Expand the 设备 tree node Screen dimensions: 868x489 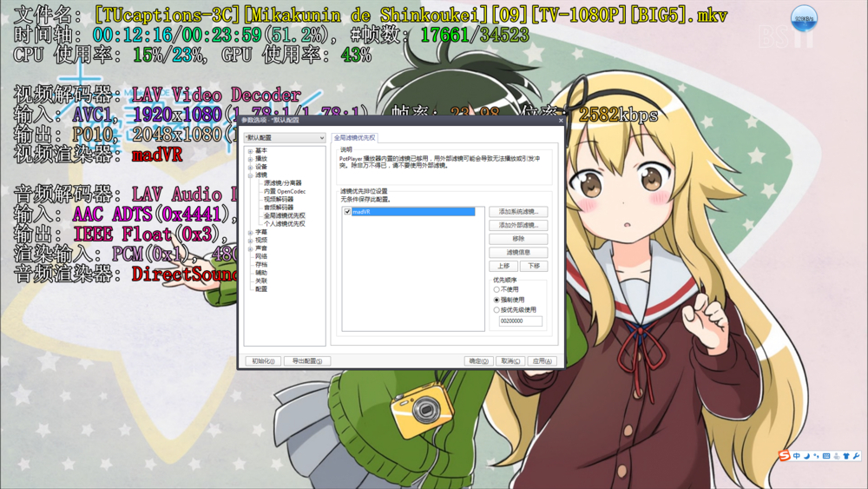coord(250,168)
